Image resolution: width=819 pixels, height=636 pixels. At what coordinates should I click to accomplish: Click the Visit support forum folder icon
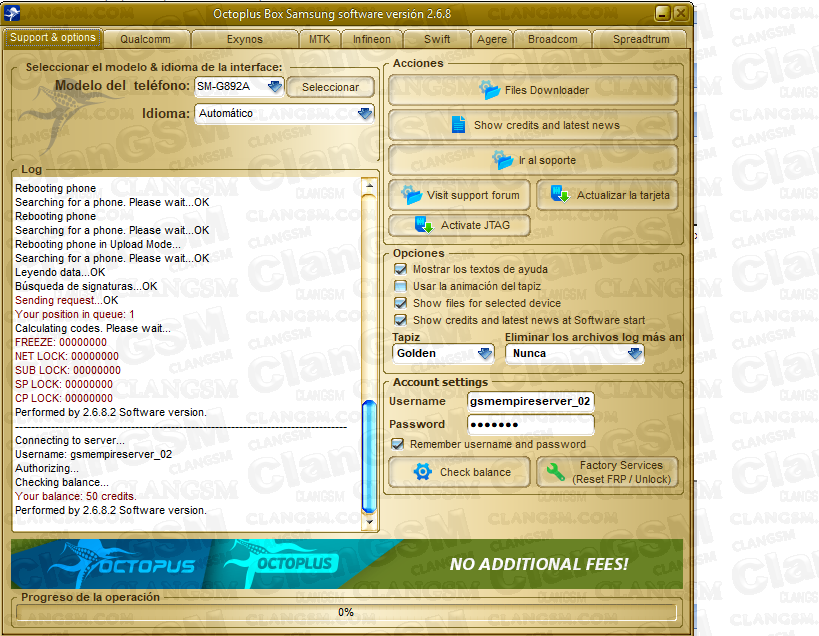411,195
